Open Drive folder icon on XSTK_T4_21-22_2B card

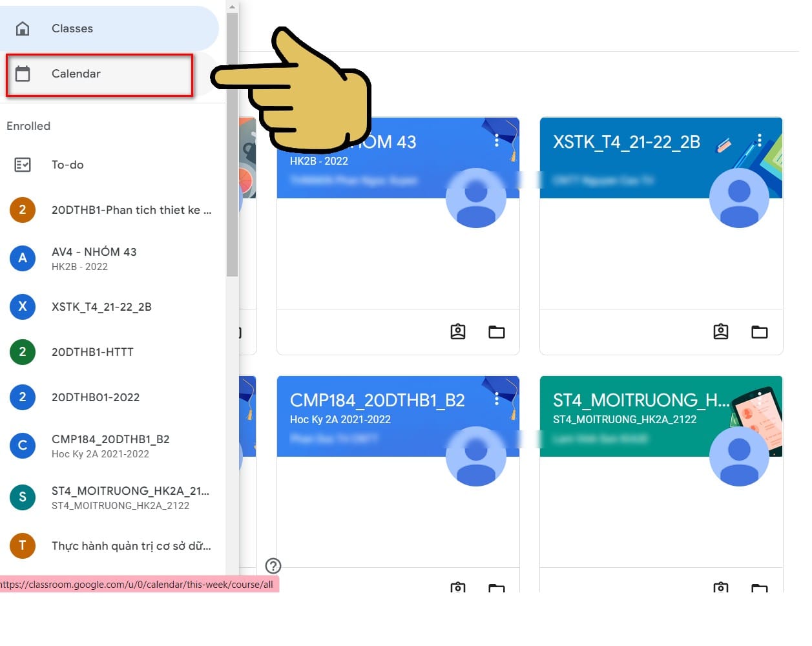tap(760, 332)
